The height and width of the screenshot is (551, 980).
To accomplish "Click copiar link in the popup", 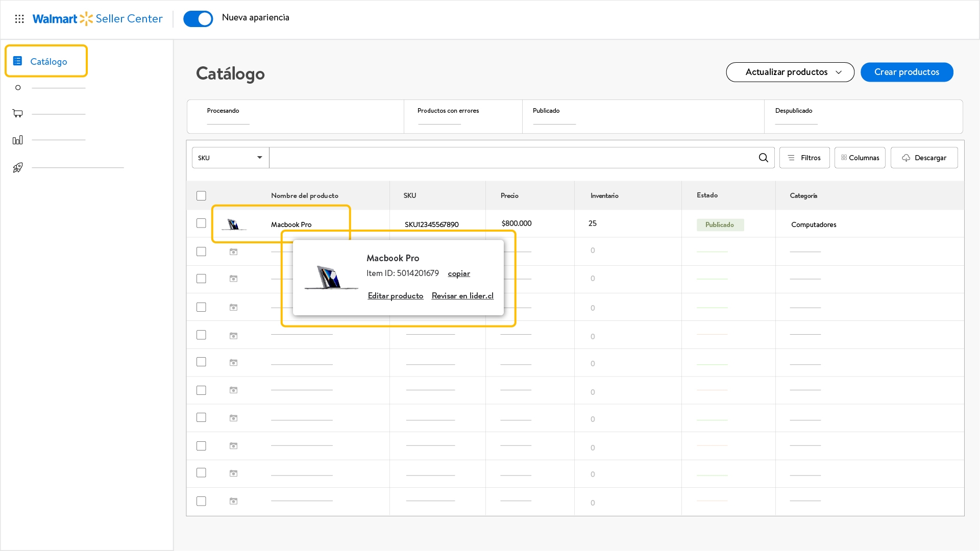I will pos(459,273).
